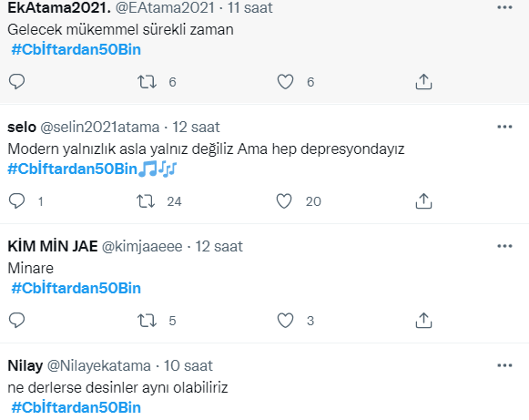
Task: Like the Minare tweet
Action: [x=285, y=320]
